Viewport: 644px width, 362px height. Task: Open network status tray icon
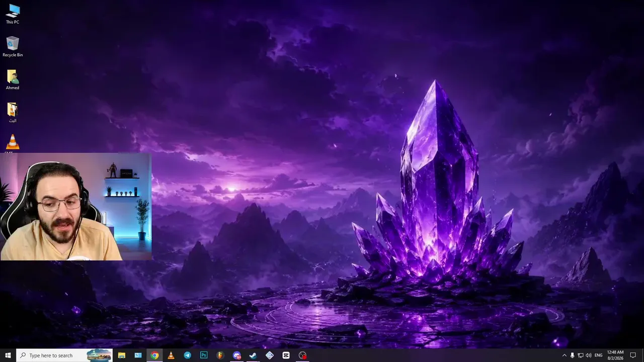[580, 355]
